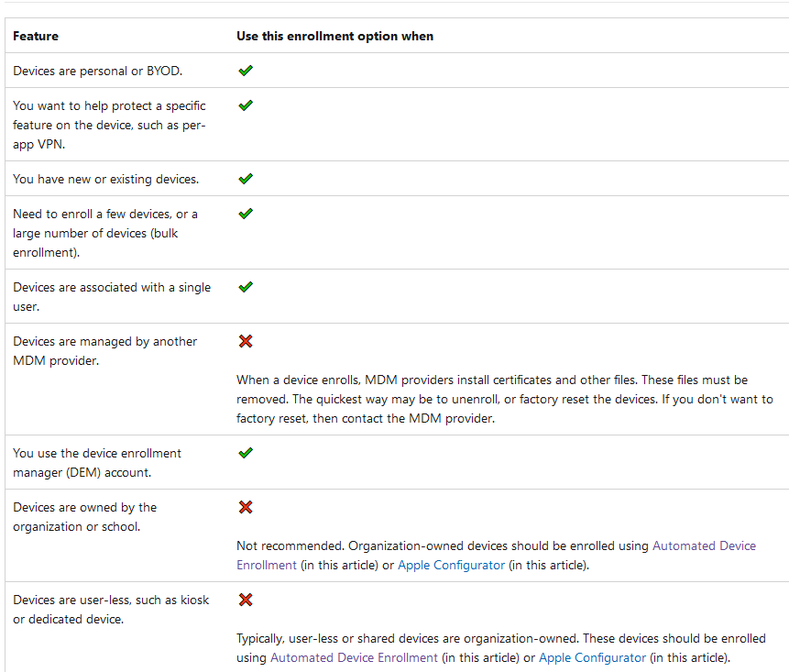Image resolution: width=789 pixels, height=672 pixels.
Task: Select the checkmark beside new or existing devices
Action: pyautogui.click(x=245, y=179)
